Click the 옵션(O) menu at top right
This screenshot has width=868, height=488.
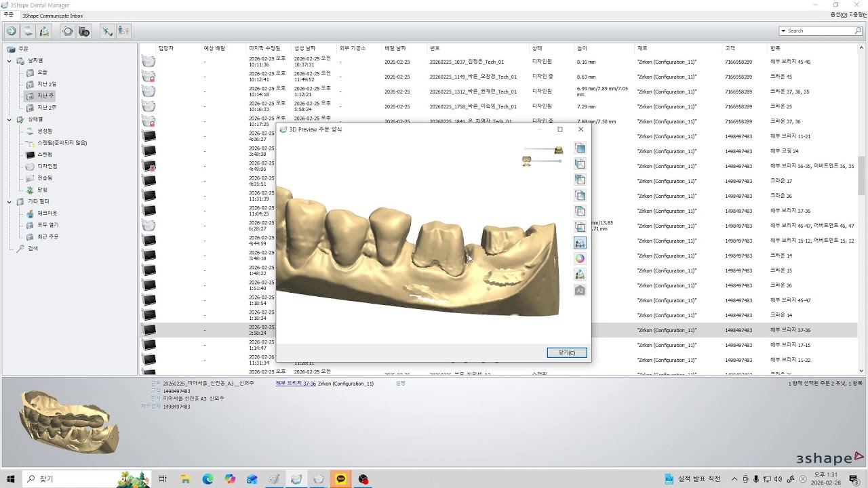click(x=838, y=15)
